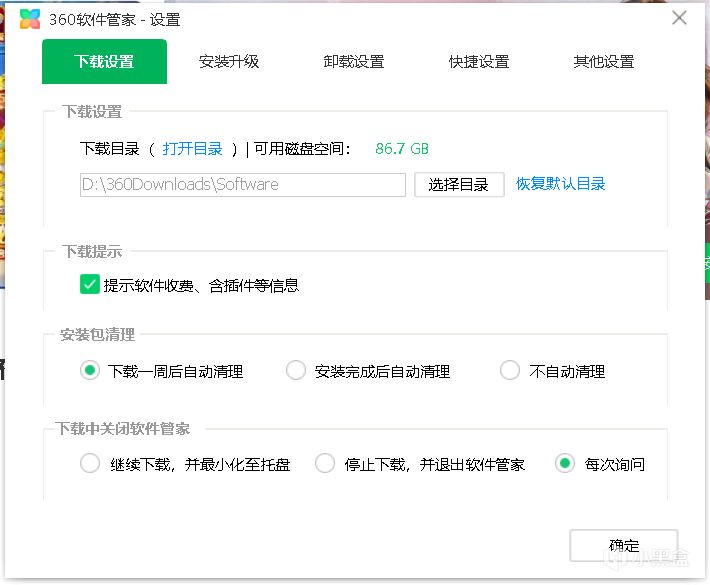Viewport: 710px width, 585px height.
Task: Switch to the 下载设置 tab
Action: [105, 62]
